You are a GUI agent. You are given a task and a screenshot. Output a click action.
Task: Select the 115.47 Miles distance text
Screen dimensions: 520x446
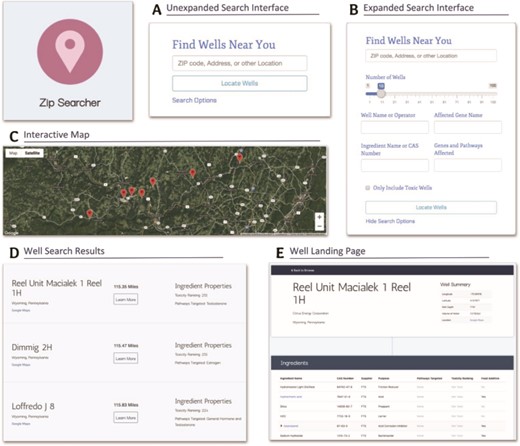point(126,346)
